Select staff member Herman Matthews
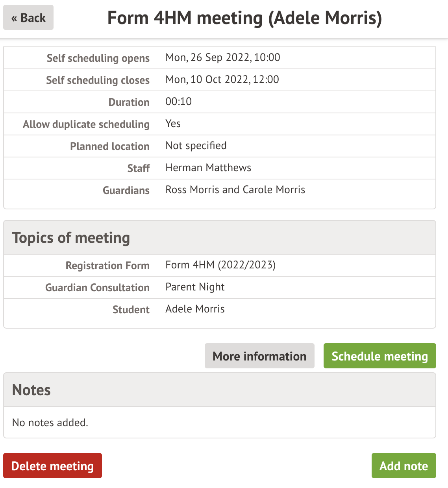 click(x=208, y=168)
